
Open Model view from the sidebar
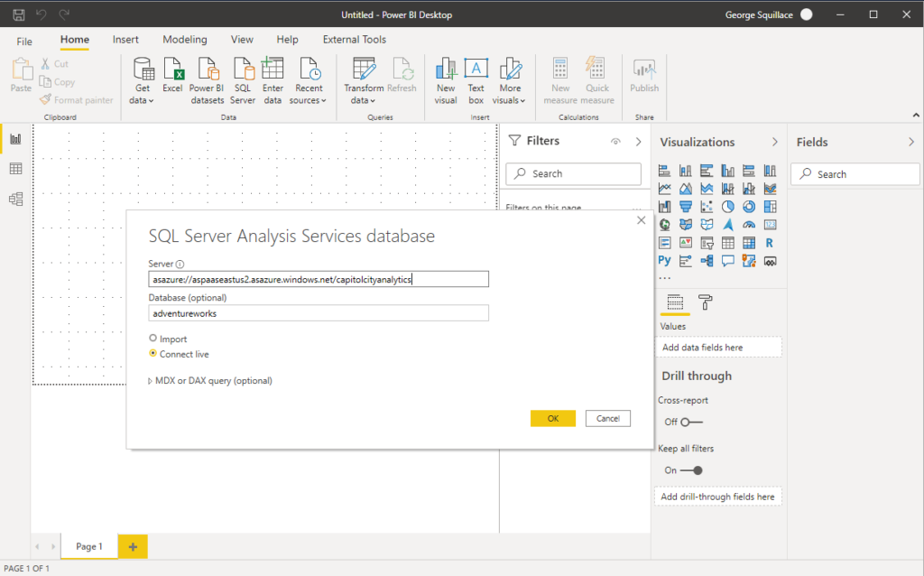(x=14, y=199)
